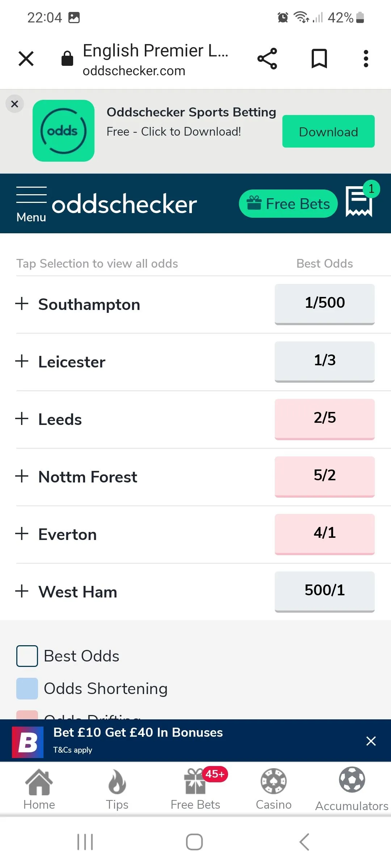
Task: Click the Odds Shortening blue swatch
Action: (x=27, y=689)
